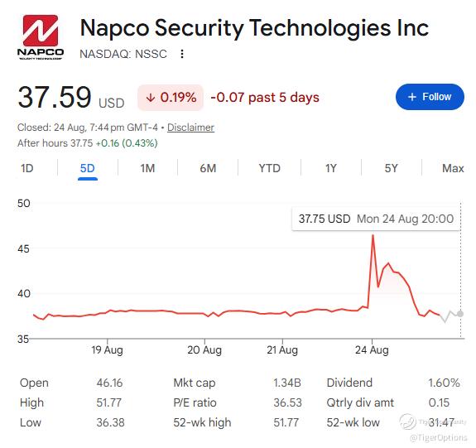Switch to the 1M chart range
Viewport: 476px width, 448px height.
[x=147, y=168]
